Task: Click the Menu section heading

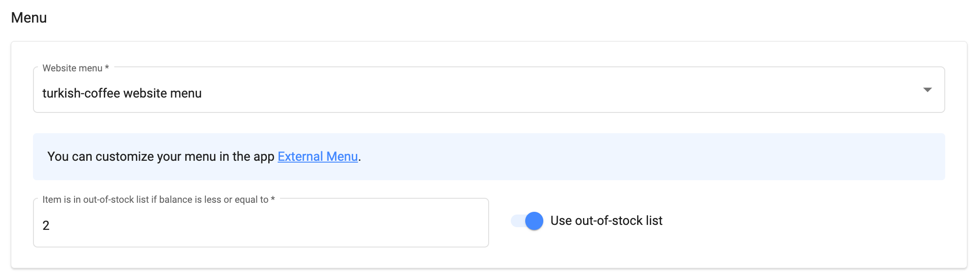Action: point(29,18)
